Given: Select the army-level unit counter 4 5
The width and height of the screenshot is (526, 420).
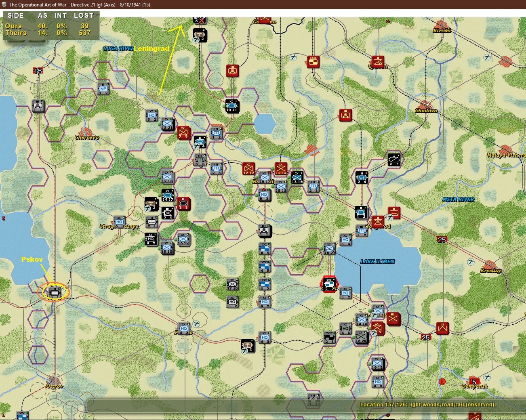Looking at the screenshot, I should coord(265,266).
